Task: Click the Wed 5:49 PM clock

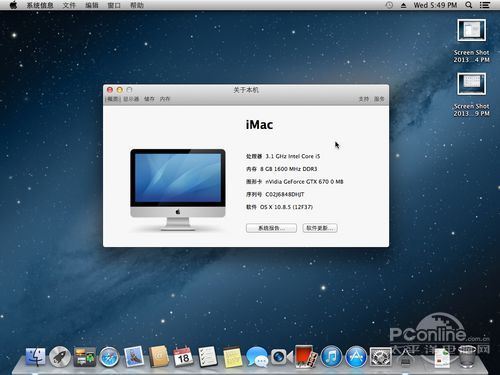Action: [x=435, y=5]
